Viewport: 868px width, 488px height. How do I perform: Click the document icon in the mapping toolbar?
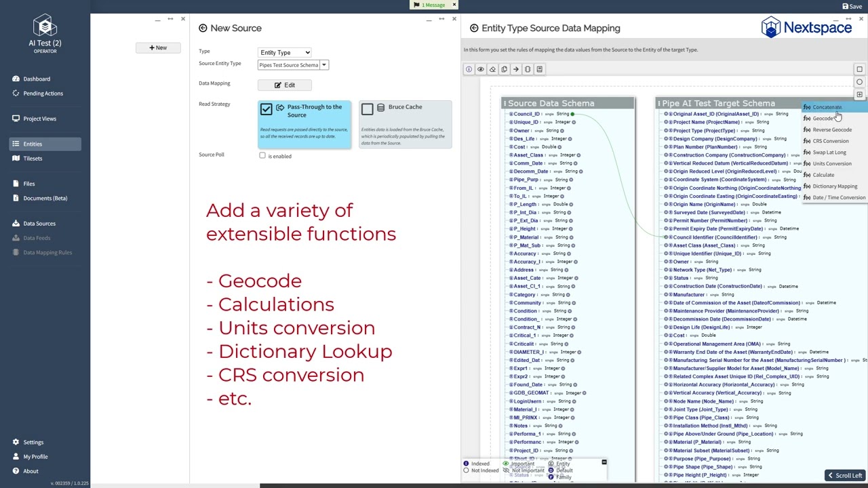[x=540, y=69]
